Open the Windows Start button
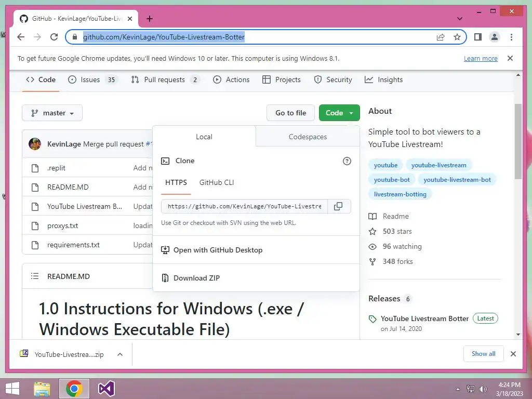 click(x=12, y=389)
